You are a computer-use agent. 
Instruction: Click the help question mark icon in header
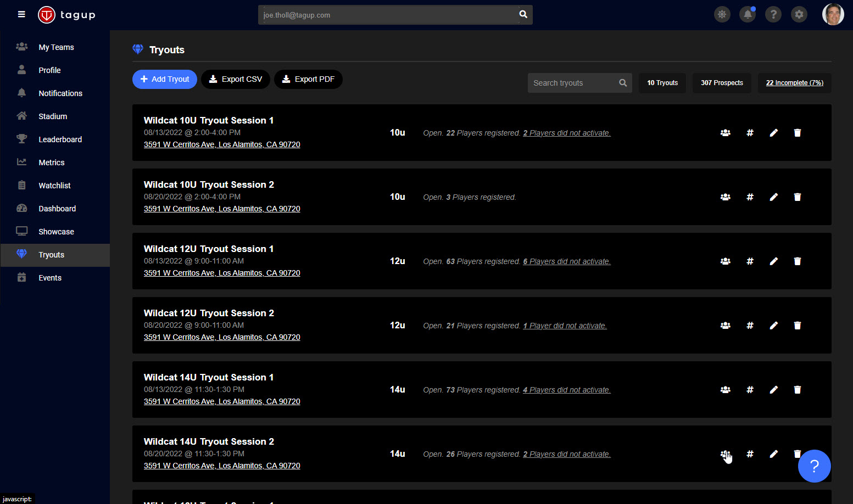pyautogui.click(x=773, y=15)
